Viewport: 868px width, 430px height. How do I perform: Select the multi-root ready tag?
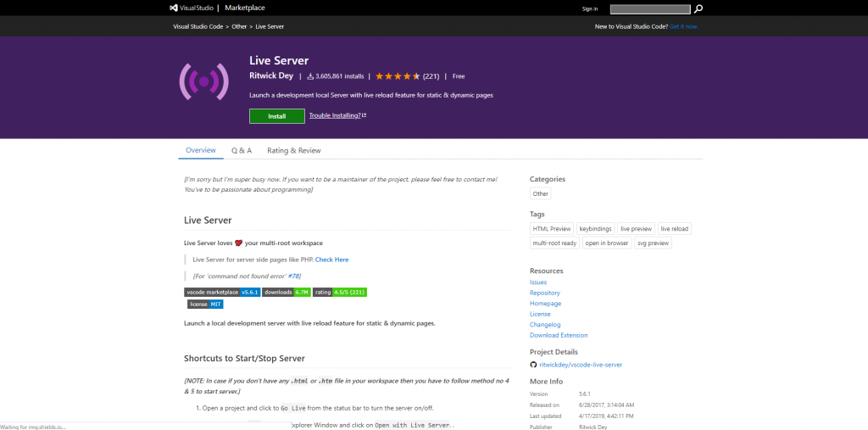[x=554, y=243]
